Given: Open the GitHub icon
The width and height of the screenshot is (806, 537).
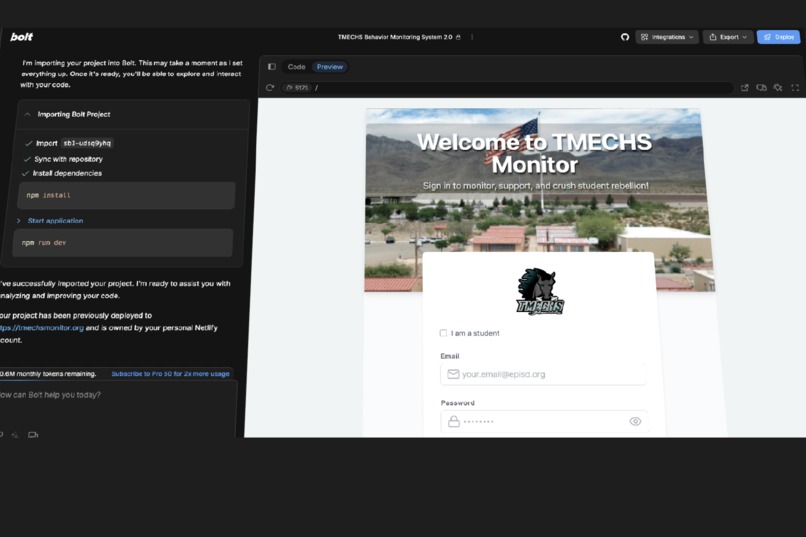Looking at the screenshot, I should (x=625, y=37).
